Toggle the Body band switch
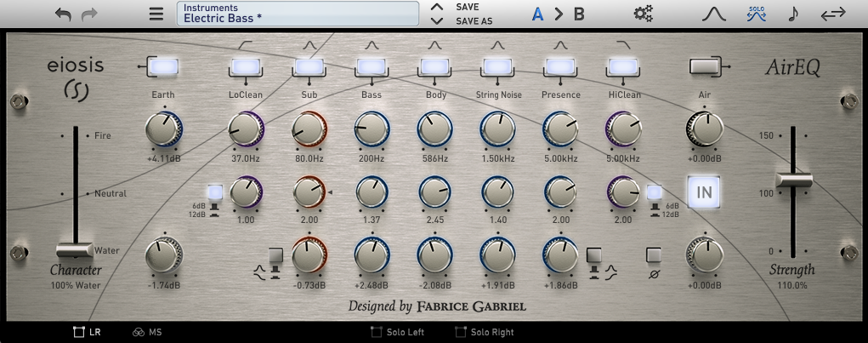 coord(435,66)
